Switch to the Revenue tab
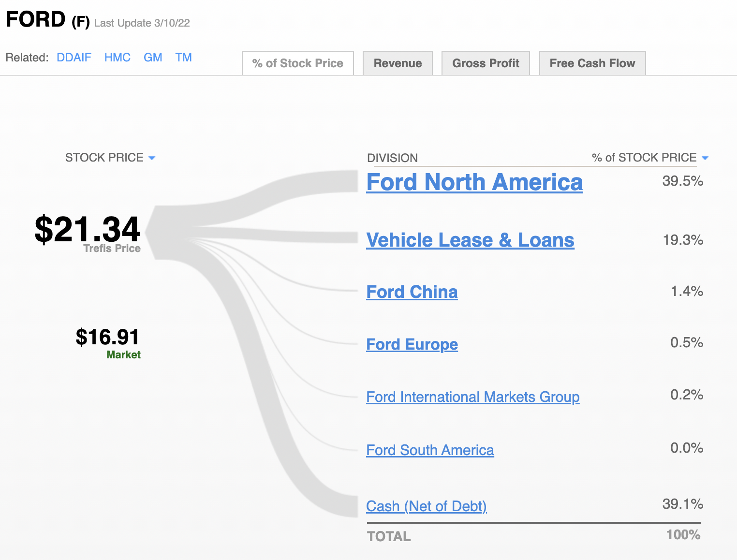 click(398, 63)
